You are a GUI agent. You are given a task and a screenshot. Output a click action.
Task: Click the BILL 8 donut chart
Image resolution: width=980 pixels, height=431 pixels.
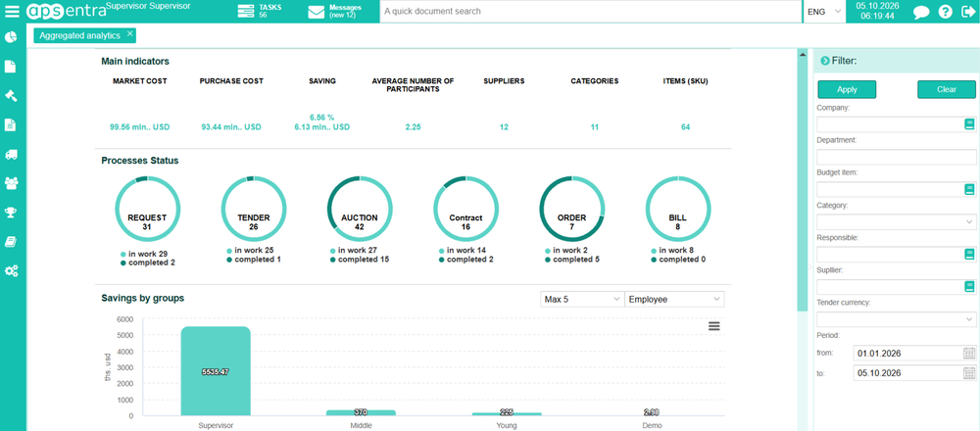coord(677,209)
